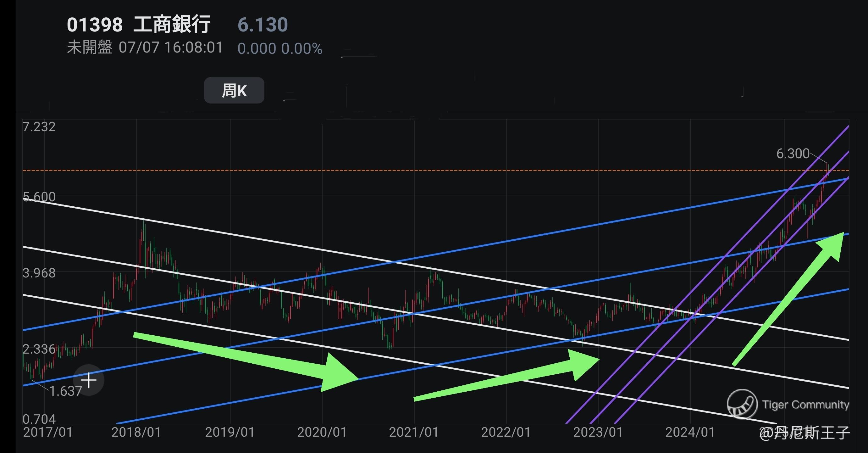
Task: Click the 2022/01 date label
Action: (x=506, y=433)
